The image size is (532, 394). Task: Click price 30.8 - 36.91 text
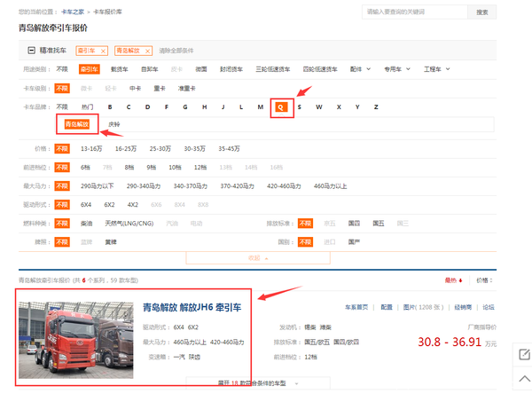coord(450,342)
